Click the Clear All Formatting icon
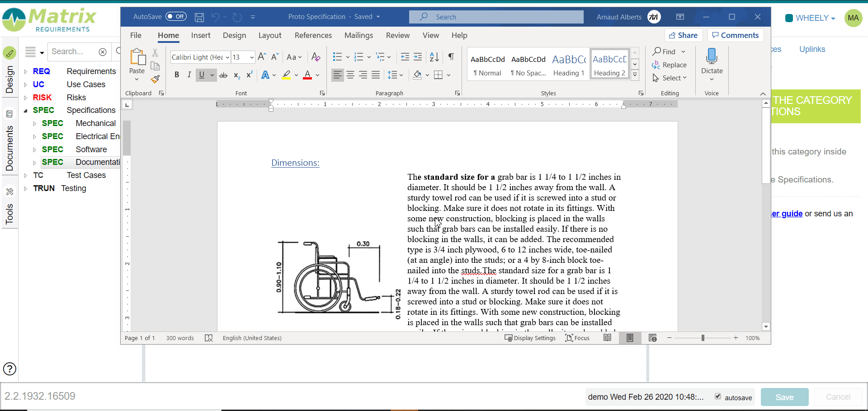This screenshot has width=868, height=411. 316,57
